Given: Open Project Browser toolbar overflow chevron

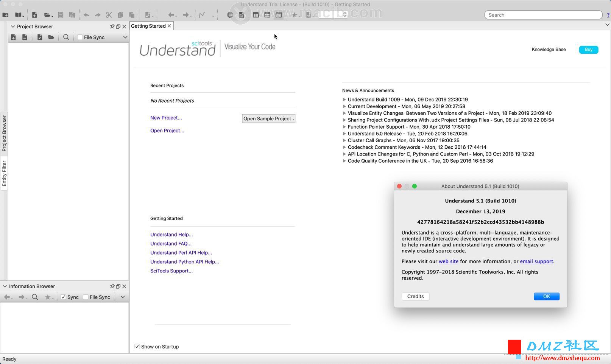Looking at the screenshot, I should 125,37.
